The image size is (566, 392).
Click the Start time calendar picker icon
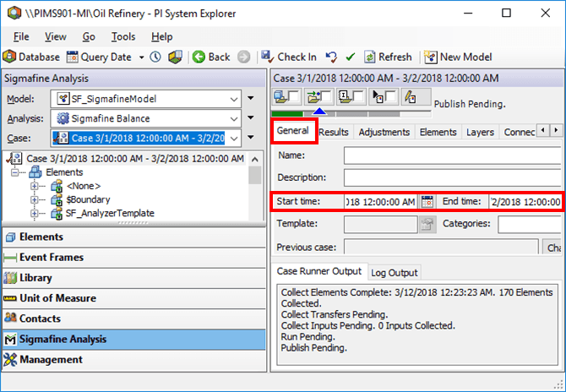(427, 201)
